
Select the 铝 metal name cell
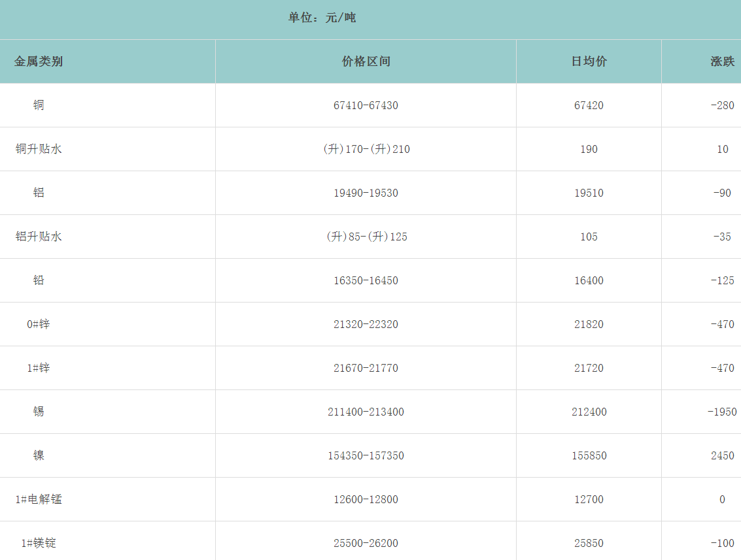pos(39,193)
